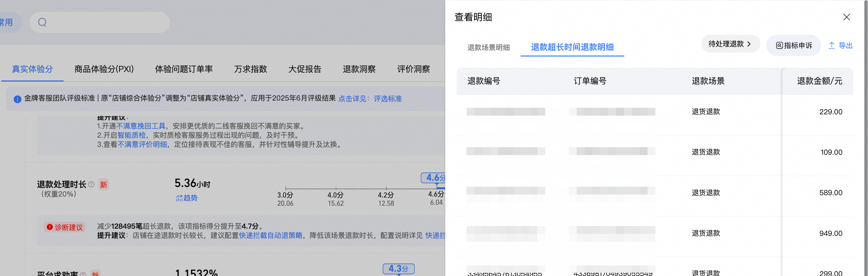The height and width of the screenshot is (276, 868).
Task: Switch to the 评价洞察 tab
Action: (x=413, y=69)
